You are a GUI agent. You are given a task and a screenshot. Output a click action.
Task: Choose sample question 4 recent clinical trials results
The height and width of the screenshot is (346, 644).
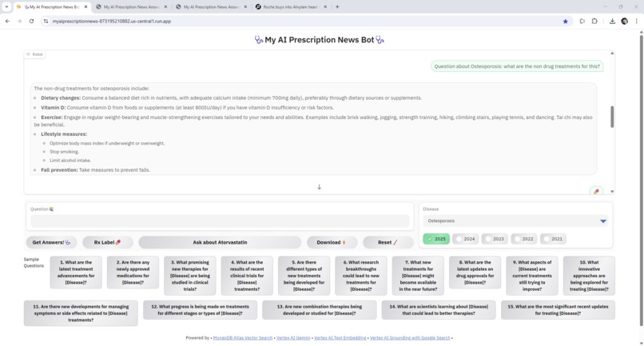(247, 276)
